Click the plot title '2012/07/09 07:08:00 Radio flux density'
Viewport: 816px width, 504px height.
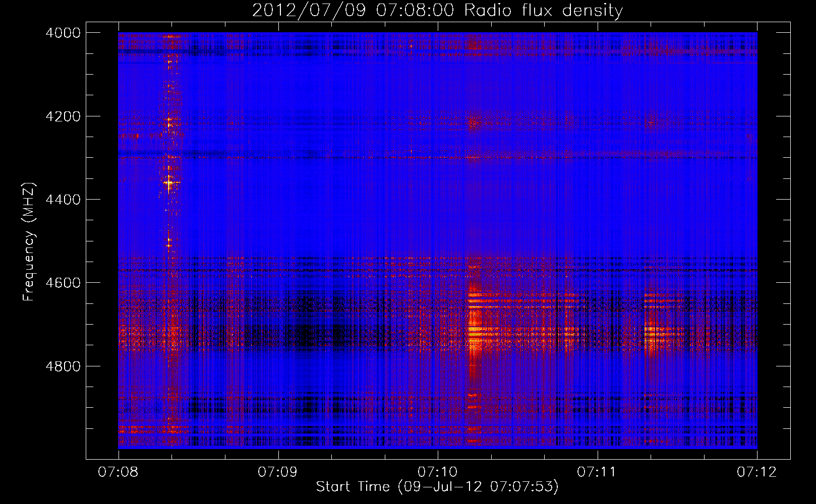[437, 10]
